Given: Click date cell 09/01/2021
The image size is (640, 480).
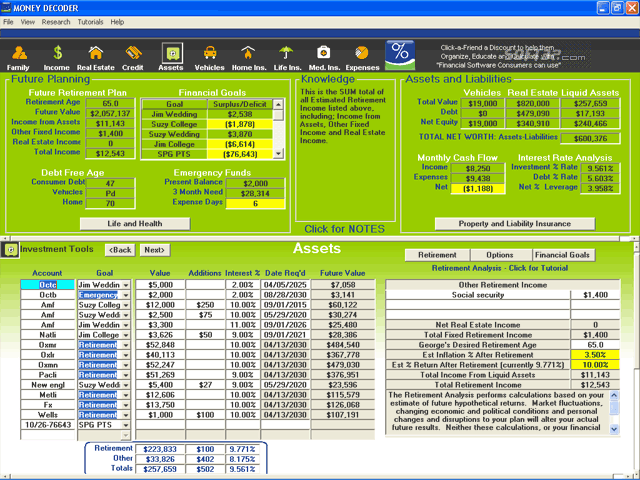Looking at the screenshot, I should (x=285, y=335).
